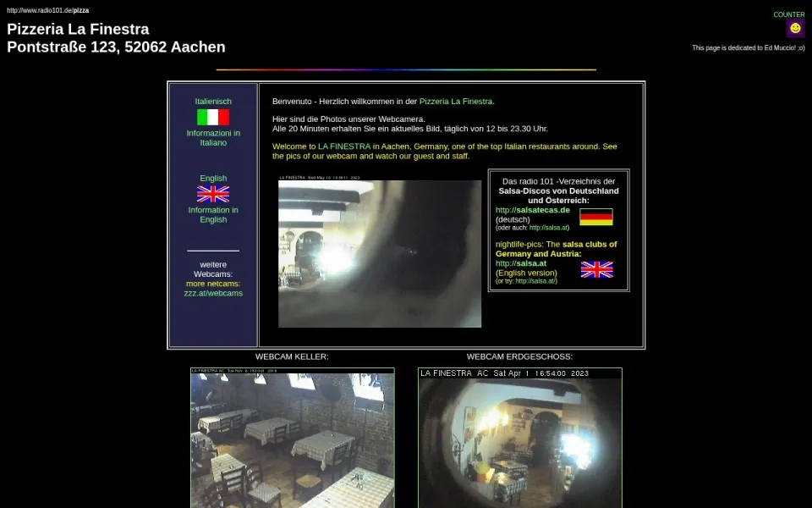
Task: Click the address 'Pontstraße 123, 52062 Aachen'
Action: coord(116,47)
